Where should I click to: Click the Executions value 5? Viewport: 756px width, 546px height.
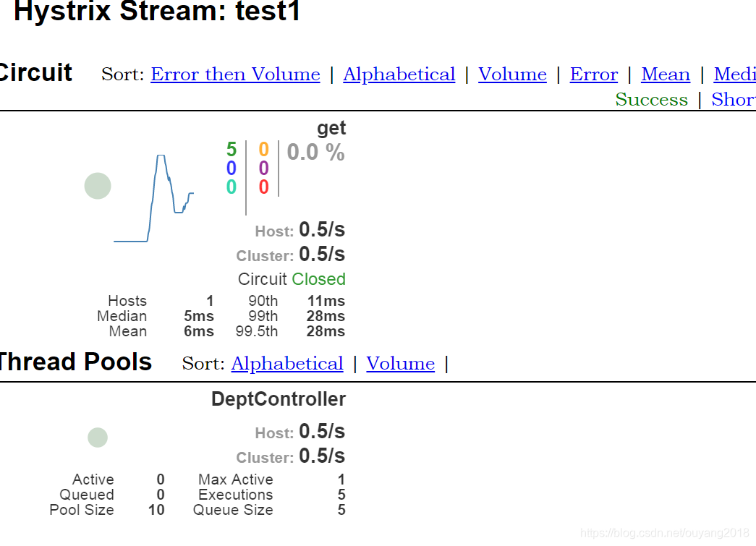341,495
